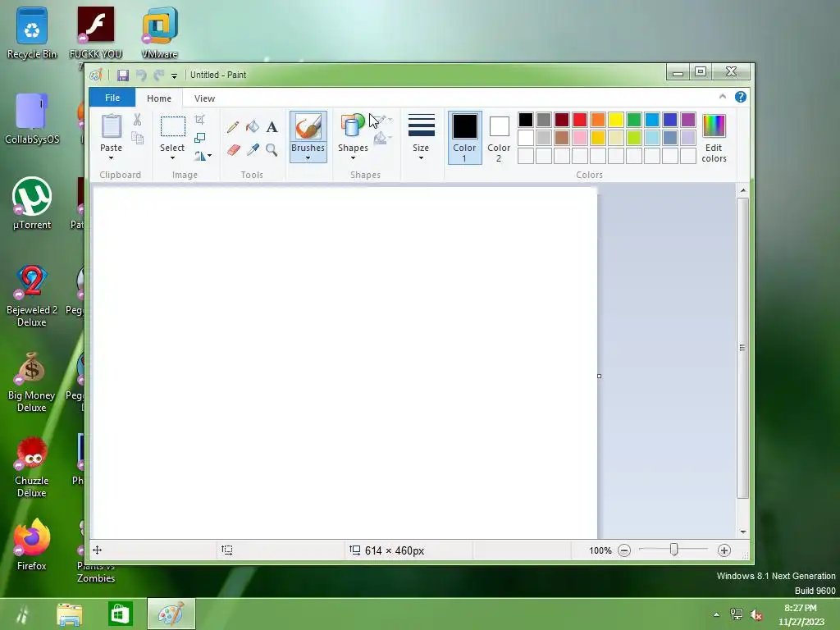
Task: Open the clock showing 8:27 PM
Action: [x=801, y=614]
